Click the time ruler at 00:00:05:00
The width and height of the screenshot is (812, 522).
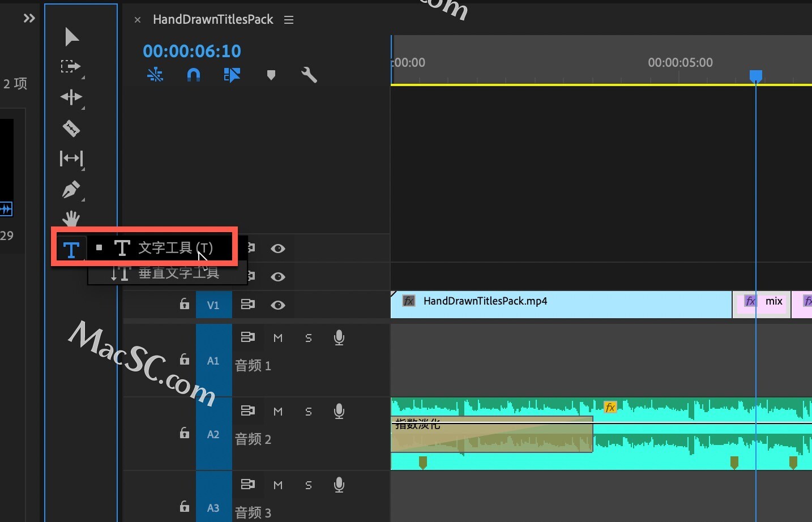(x=680, y=62)
